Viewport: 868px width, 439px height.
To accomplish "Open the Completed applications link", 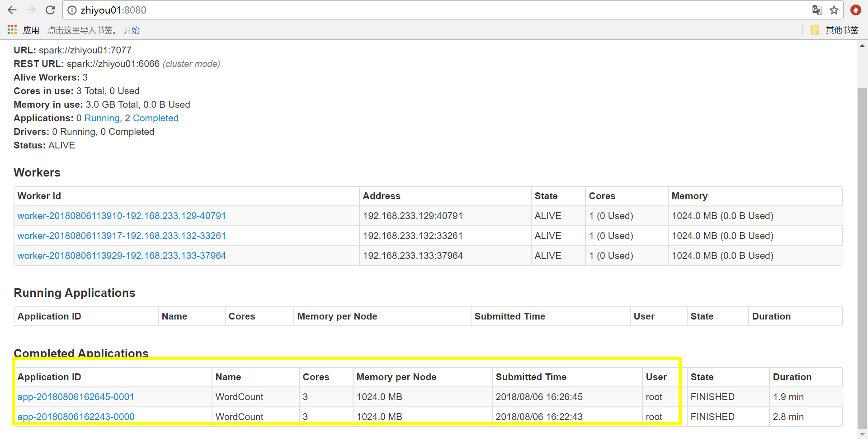I will coord(156,118).
